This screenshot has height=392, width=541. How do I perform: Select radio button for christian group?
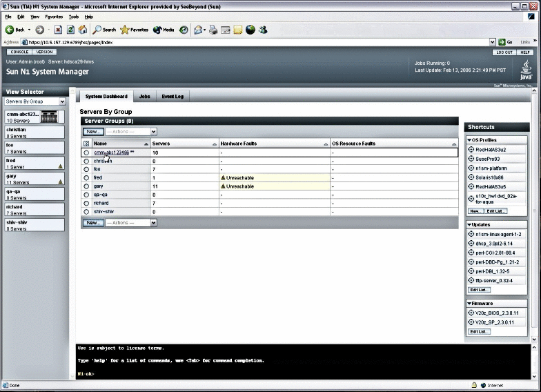click(86, 161)
